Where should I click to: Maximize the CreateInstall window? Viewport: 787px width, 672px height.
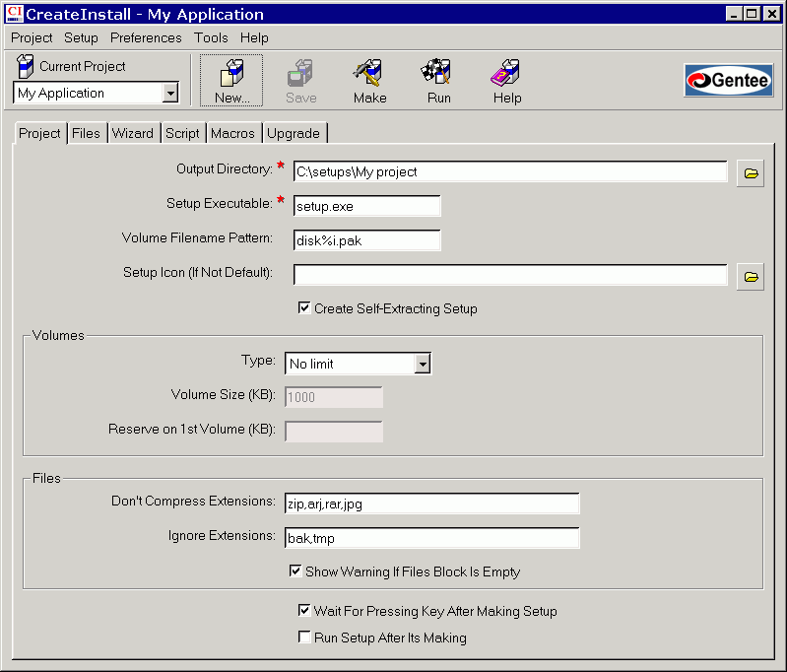(x=752, y=14)
